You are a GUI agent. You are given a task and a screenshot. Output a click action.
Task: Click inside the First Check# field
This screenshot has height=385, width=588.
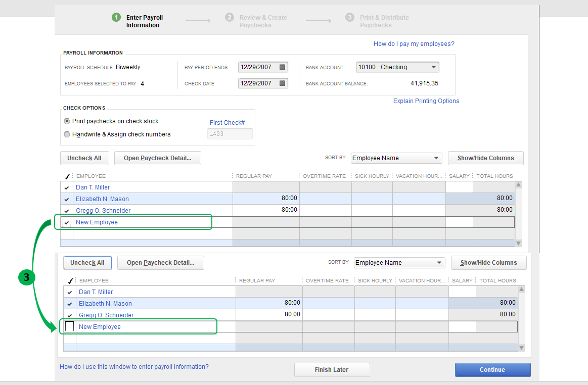point(230,133)
